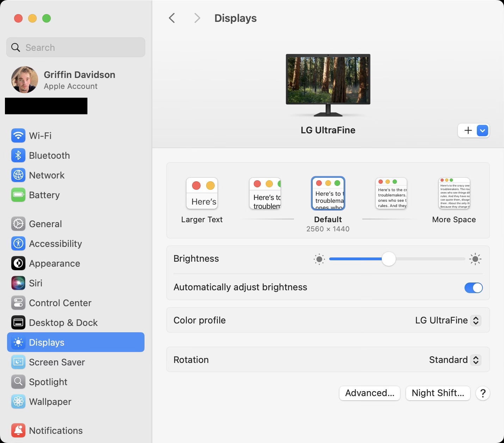
Task: Open help with the question mark button
Action: point(483,393)
